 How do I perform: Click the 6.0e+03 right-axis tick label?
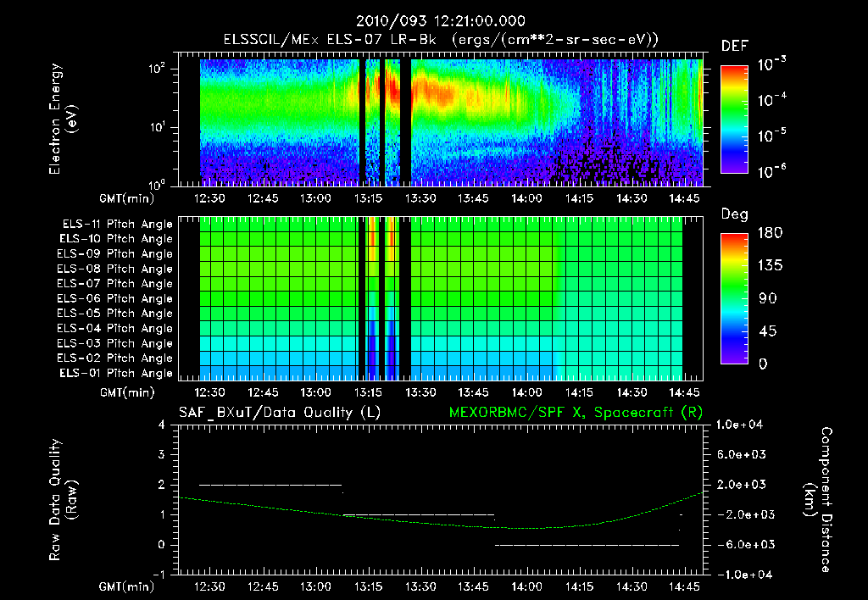743,454
